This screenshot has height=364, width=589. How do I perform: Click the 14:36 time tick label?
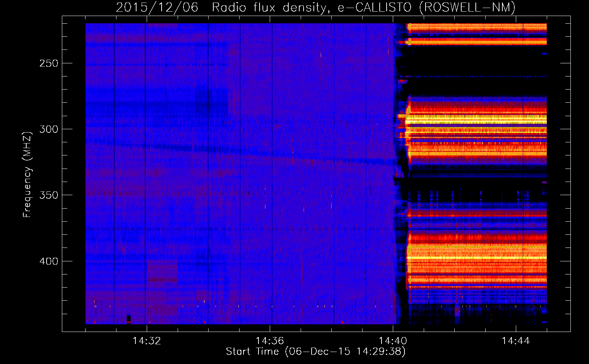pyautogui.click(x=270, y=341)
